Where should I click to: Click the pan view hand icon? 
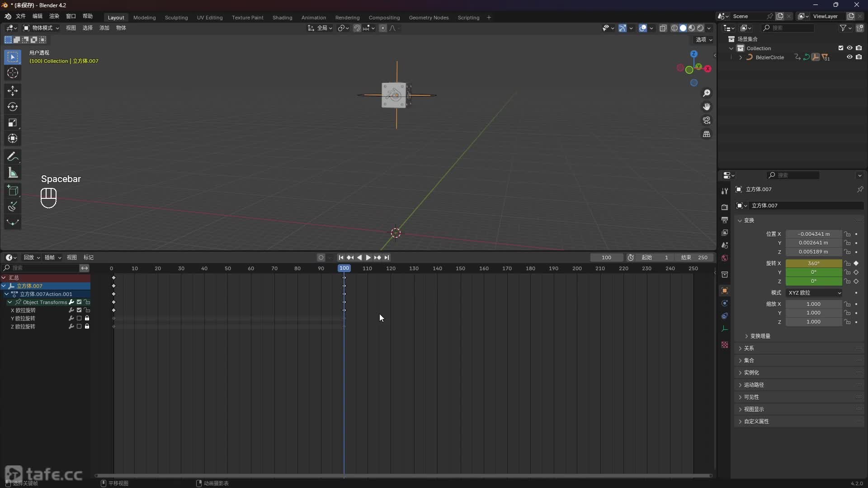pos(707,107)
